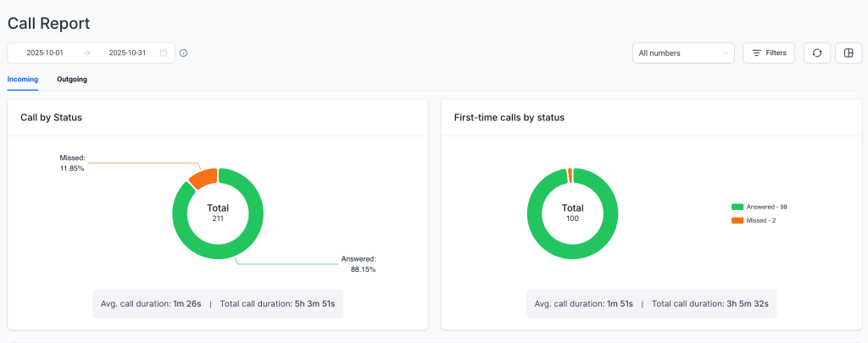The image size is (868, 343).
Task: Click the refresh report icon
Action: coord(816,53)
